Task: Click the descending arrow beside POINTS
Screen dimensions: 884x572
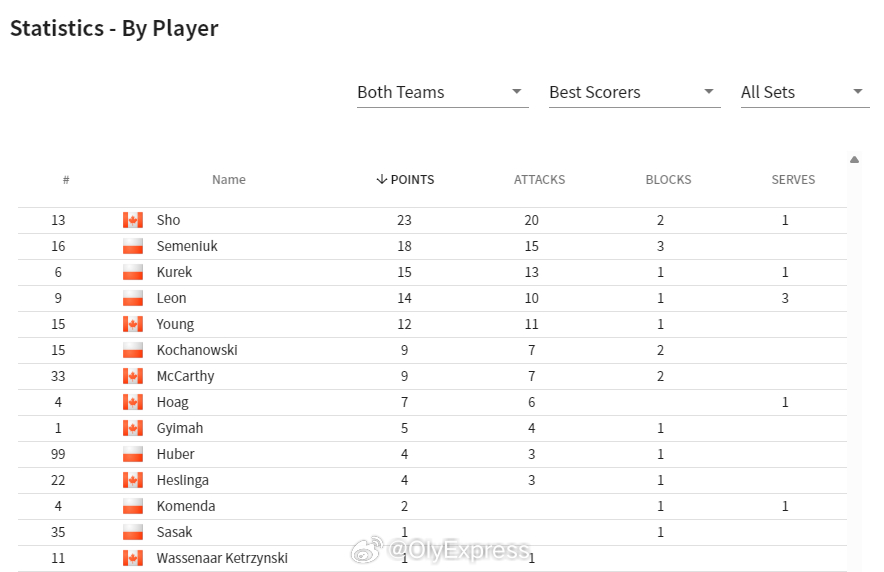Action: pos(382,180)
